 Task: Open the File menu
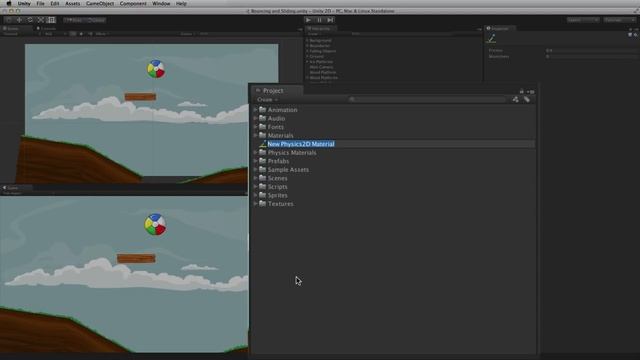40,3
